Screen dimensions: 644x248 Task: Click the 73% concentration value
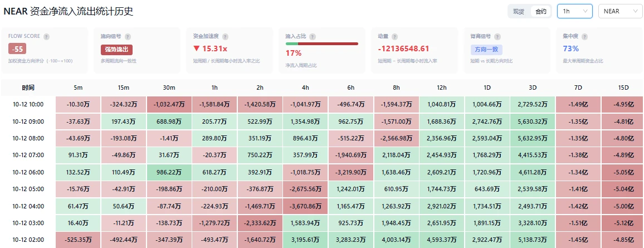pos(571,49)
